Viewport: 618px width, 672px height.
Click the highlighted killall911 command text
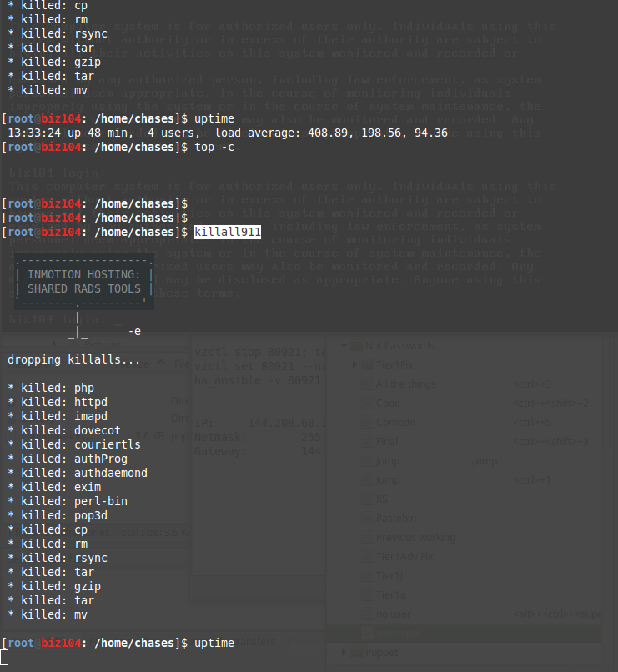click(x=228, y=232)
